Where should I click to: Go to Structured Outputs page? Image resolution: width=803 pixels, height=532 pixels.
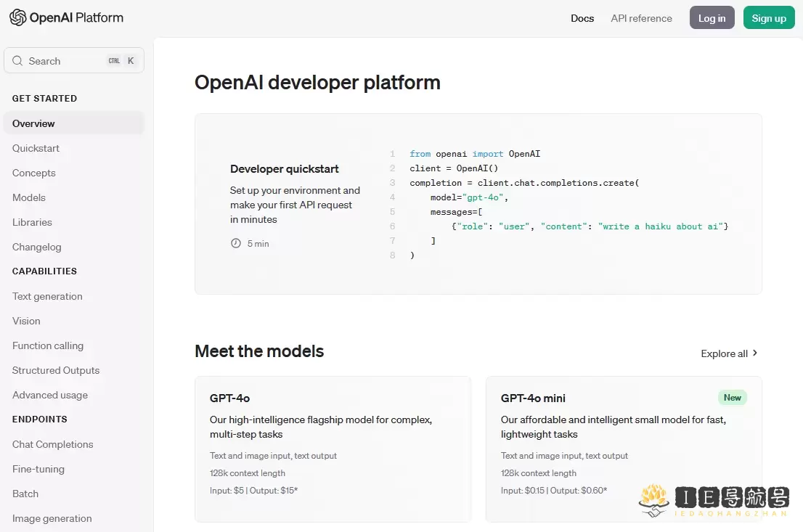pos(56,370)
